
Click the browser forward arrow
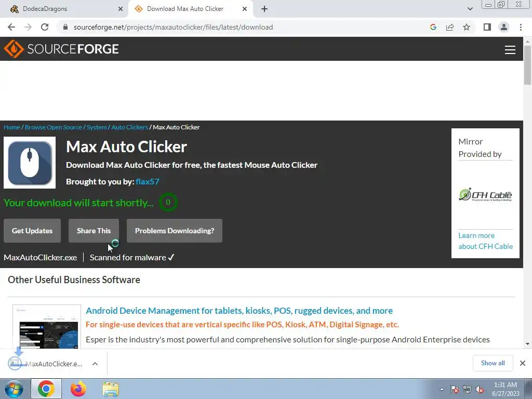(x=28, y=27)
